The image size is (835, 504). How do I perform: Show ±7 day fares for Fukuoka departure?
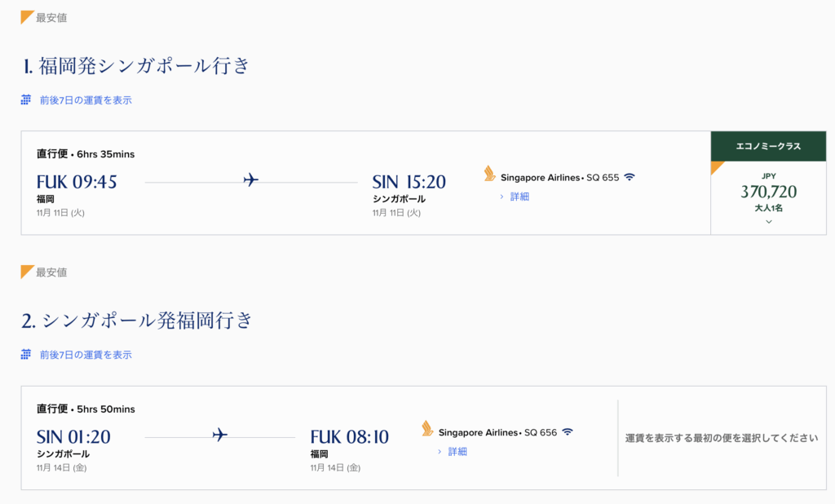[x=86, y=100]
